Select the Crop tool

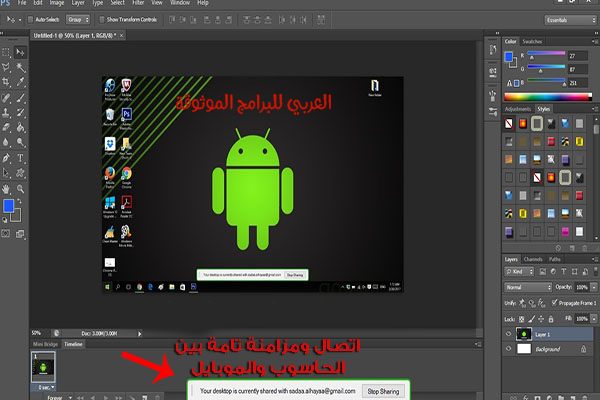(x=6, y=82)
